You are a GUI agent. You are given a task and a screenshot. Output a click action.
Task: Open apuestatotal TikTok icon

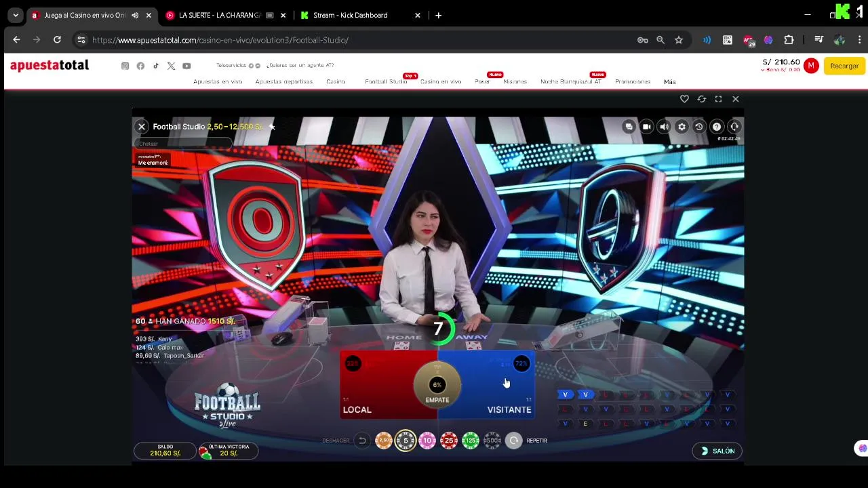coord(156,66)
